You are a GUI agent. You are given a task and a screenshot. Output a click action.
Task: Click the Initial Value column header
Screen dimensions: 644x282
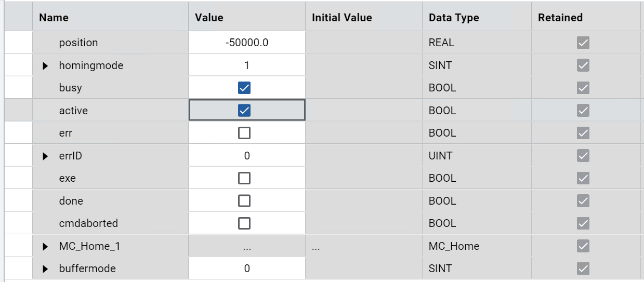tap(342, 18)
